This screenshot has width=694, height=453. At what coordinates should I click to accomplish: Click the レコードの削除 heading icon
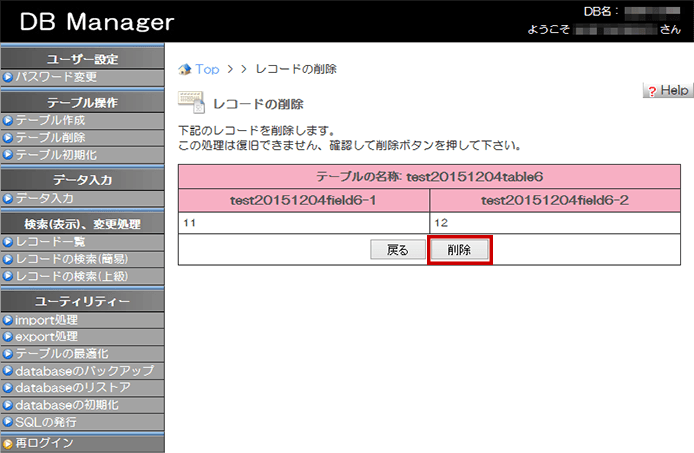(191, 102)
